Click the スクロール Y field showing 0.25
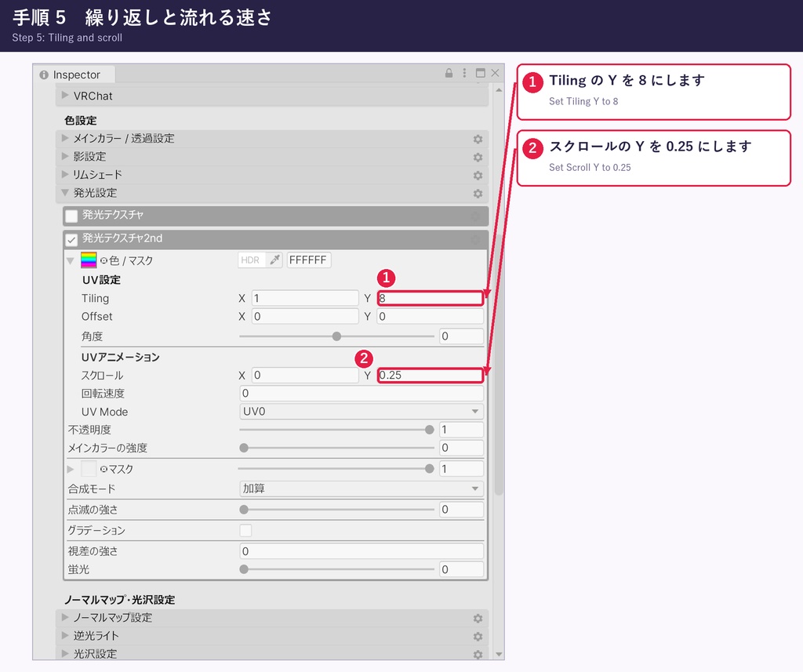The width and height of the screenshot is (803, 672). click(x=431, y=376)
